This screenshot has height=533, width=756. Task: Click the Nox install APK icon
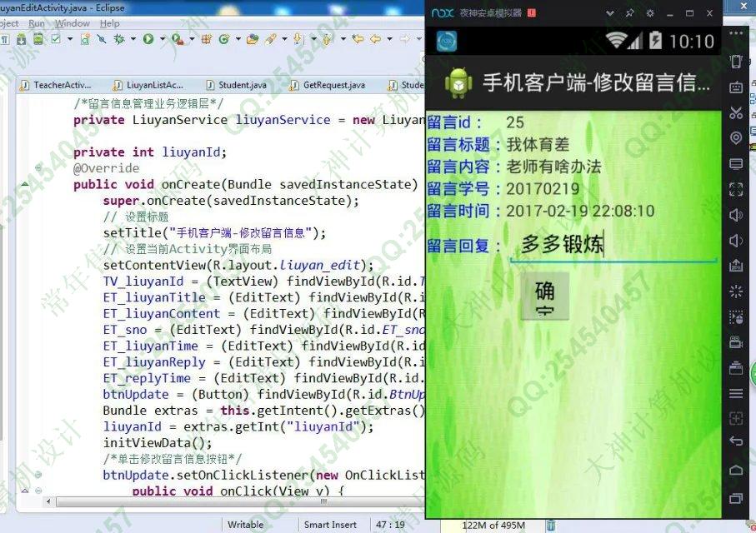(x=736, y=266)
